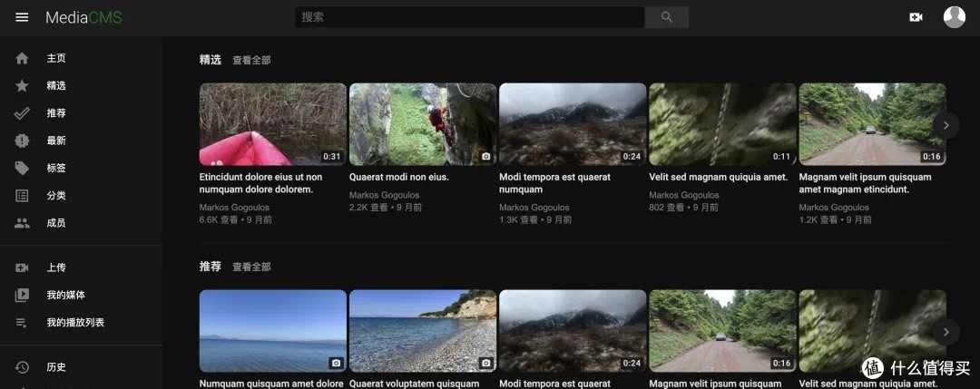Image resolution: width=980 pixels, height=389 pixels.
Task: Click Markos Gogoulos under Quaerat modi non eius
Action: coord(385,195)
